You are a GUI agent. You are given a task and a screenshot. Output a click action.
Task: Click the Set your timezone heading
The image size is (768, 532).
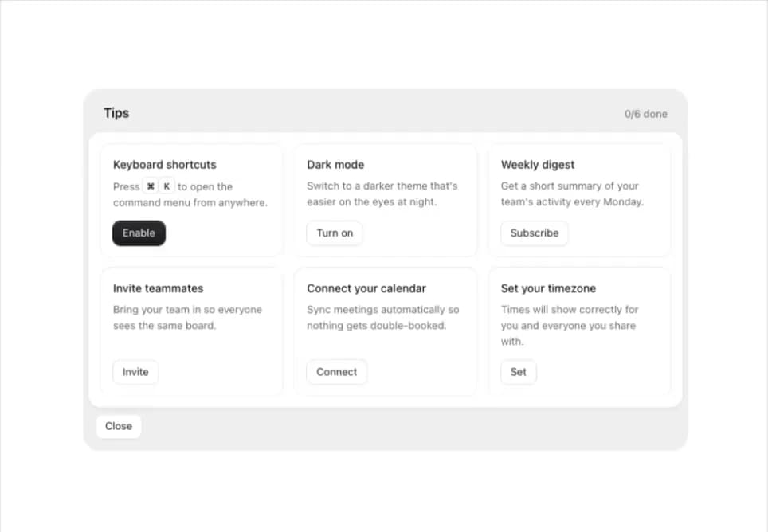coord(549,289)
